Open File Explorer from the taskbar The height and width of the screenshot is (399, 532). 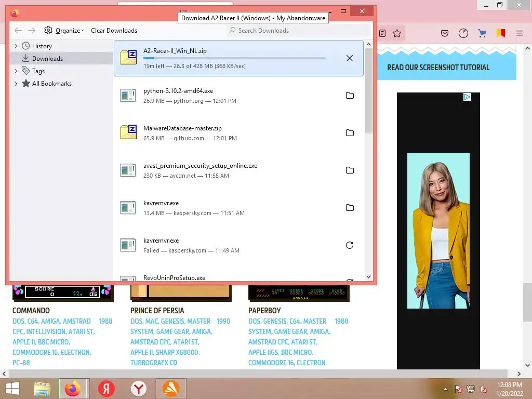42,389
